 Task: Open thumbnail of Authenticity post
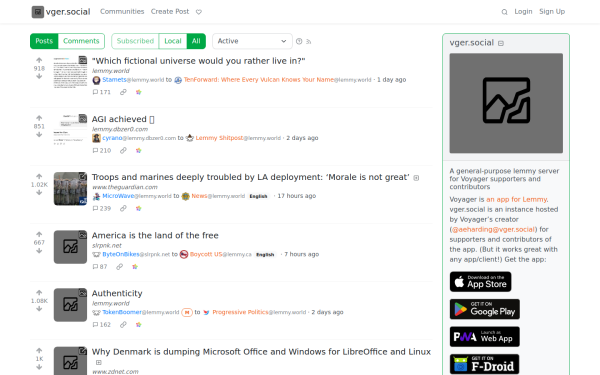(70, 305)
